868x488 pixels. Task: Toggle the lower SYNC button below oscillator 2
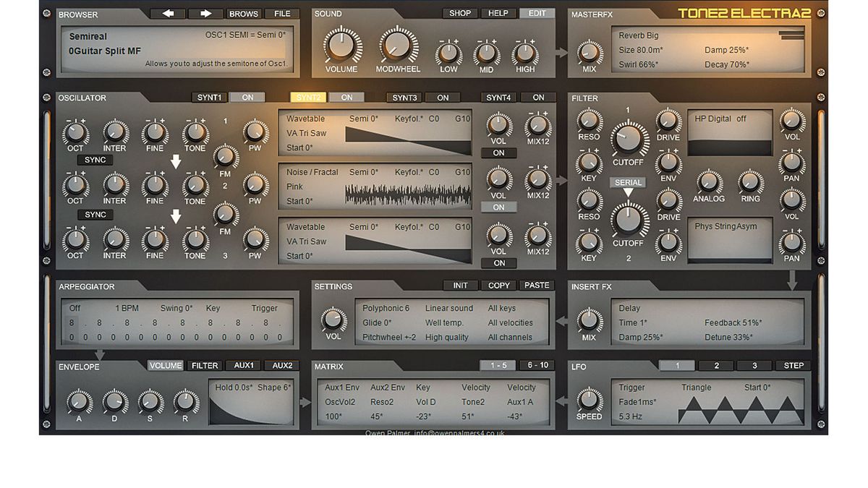tap(95, 215)
